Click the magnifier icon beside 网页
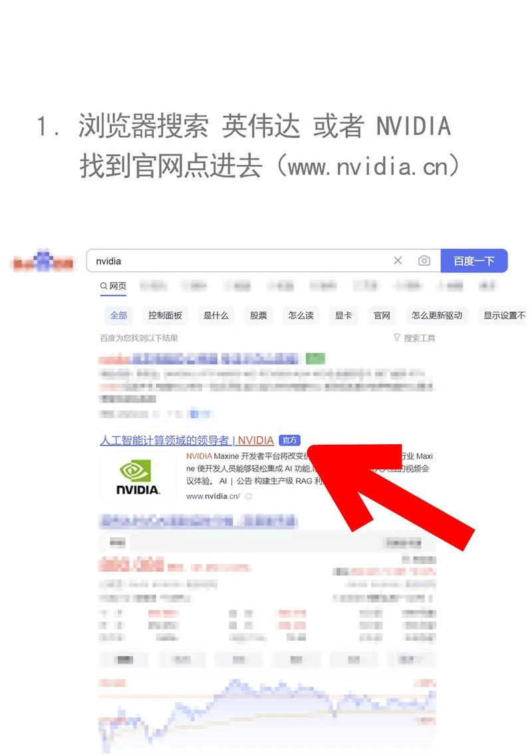The width and height of the screenshot is (532, 756). pyautogui.click(x=104, y=286)
